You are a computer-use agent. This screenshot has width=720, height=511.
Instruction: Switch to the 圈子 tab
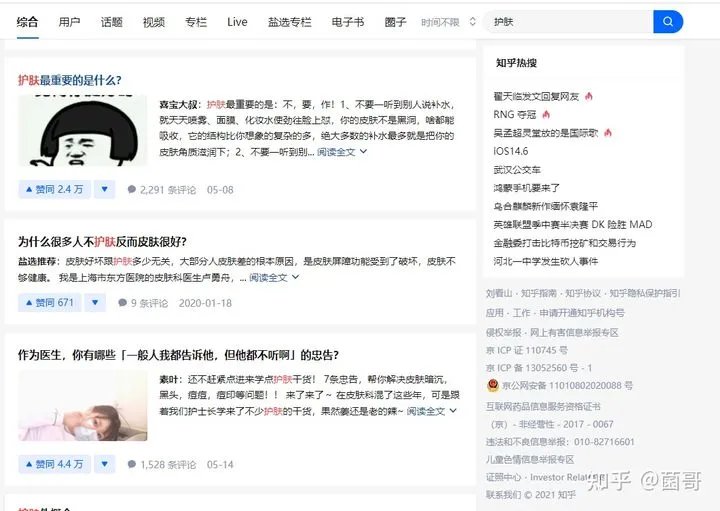click(395, 22)
